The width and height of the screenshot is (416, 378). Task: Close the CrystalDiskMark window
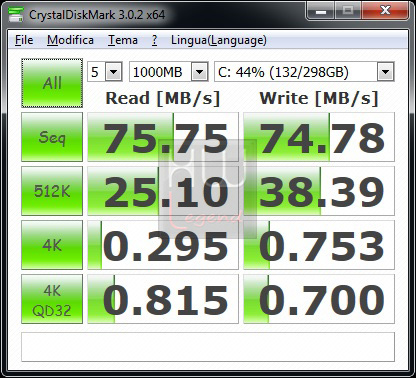(x=385, y=11)
